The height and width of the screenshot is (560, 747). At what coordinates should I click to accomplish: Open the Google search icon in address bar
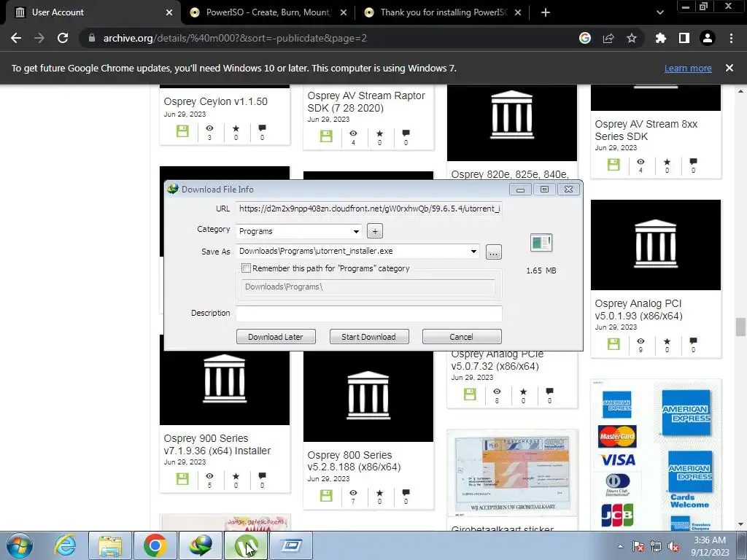[x=585, y=38]
